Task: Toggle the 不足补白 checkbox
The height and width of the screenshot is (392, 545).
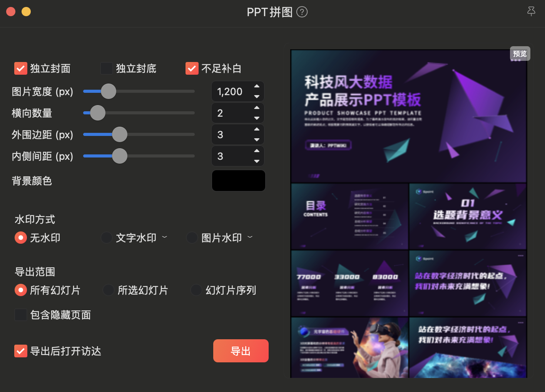Action: coord(192,69)
